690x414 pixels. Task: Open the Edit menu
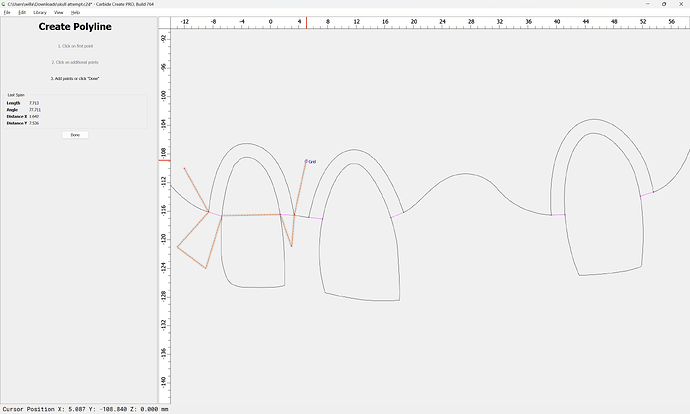pos(21,12)
